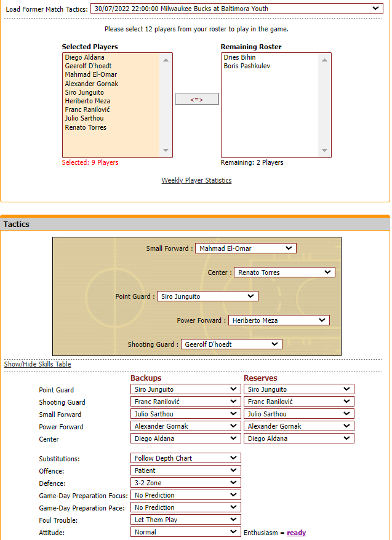Click Remaining Roster list scroll up arrow

point(324,60)
